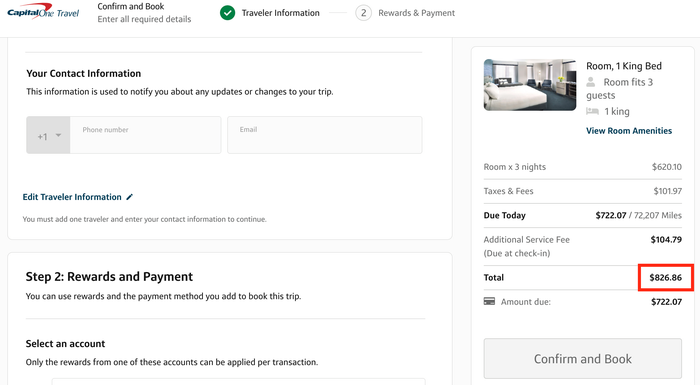The image size is (700, 385).
Task: Click the 72,207 Miles value
Action: pyautogui.click(x=658, y=215)
